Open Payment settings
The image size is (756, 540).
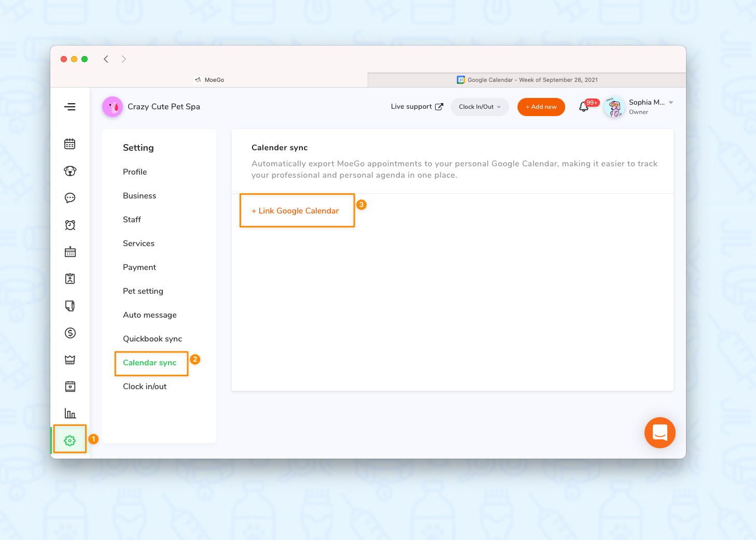click(x=139, y=267)
